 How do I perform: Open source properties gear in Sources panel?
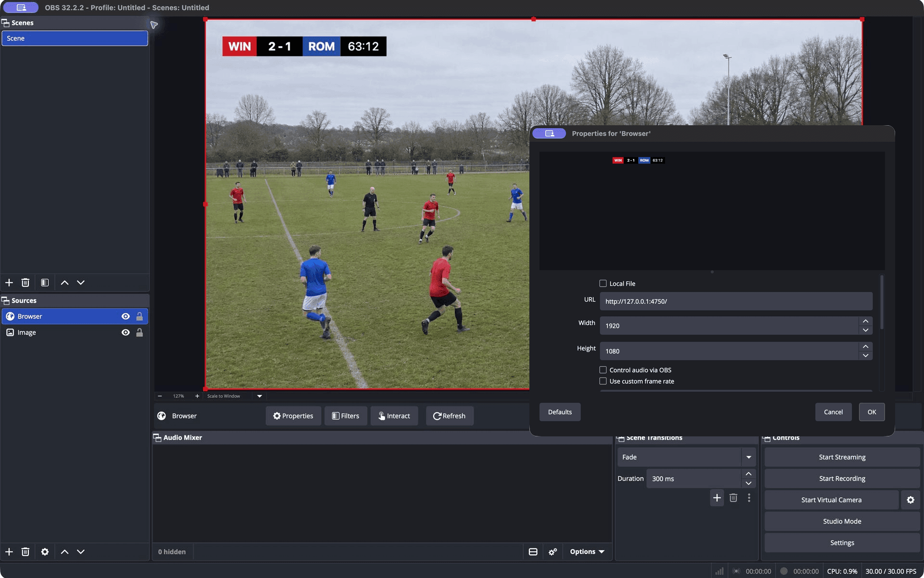(x=45, y=552)
